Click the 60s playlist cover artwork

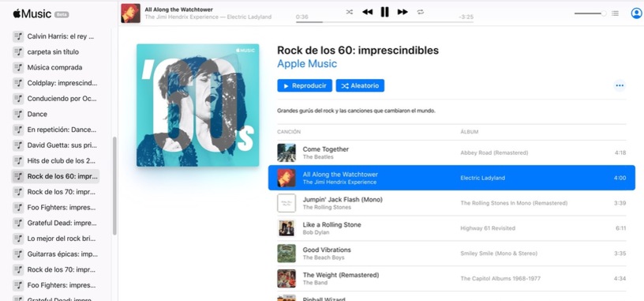(x=197, y=105)
